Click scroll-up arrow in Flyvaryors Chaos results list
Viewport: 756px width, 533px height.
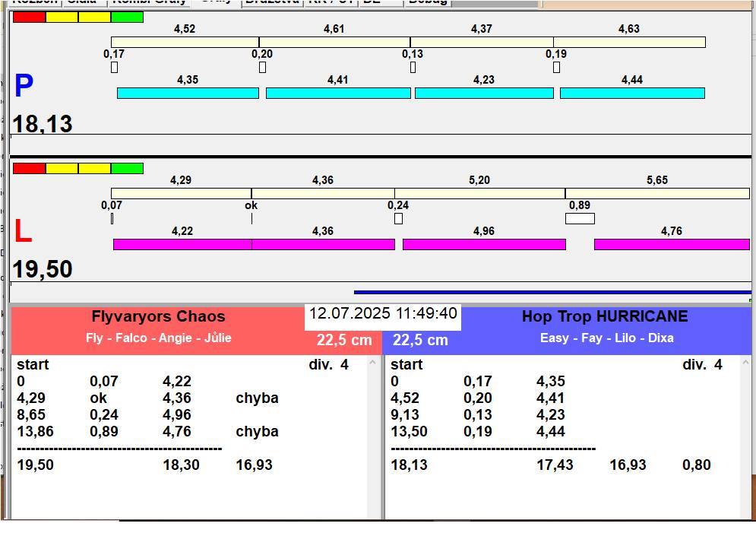click(x=372, y=362)
